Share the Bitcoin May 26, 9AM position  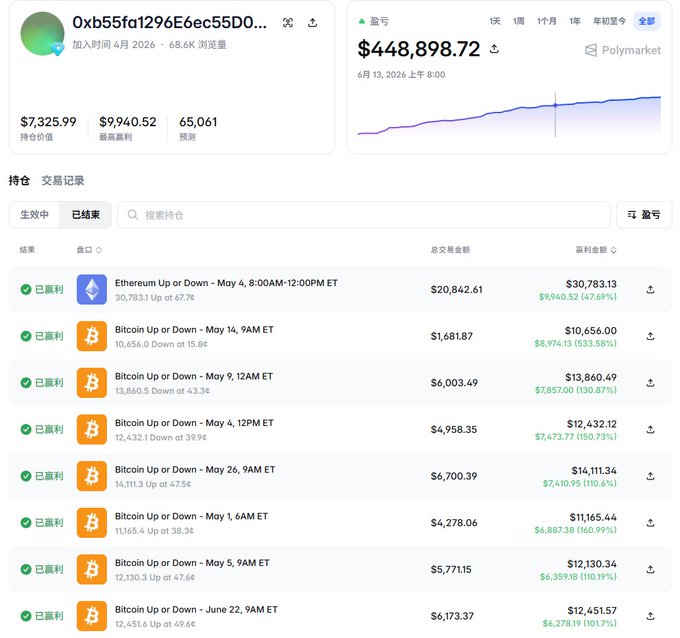pyautogui.click(x=650, y=476)
